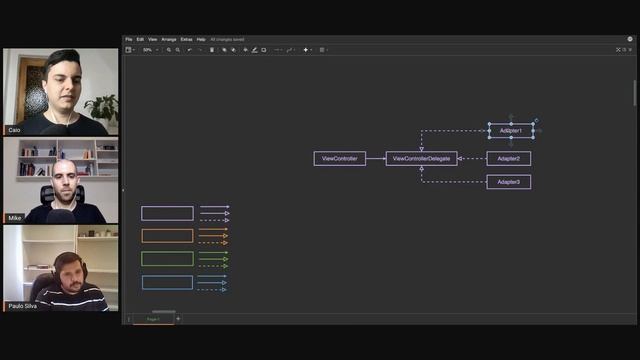Select the green template rectangle
This screenshot has height=360, width=640.
pos(167,259)
